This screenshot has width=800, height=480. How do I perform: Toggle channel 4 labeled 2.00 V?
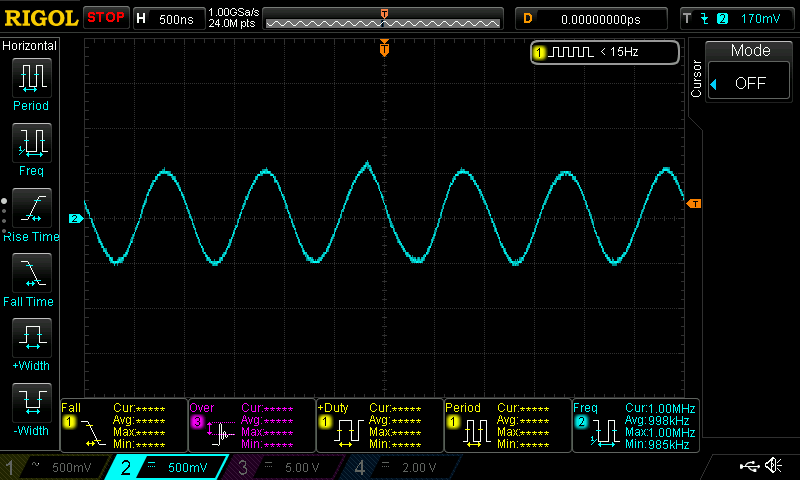click(x=397, y=467)
